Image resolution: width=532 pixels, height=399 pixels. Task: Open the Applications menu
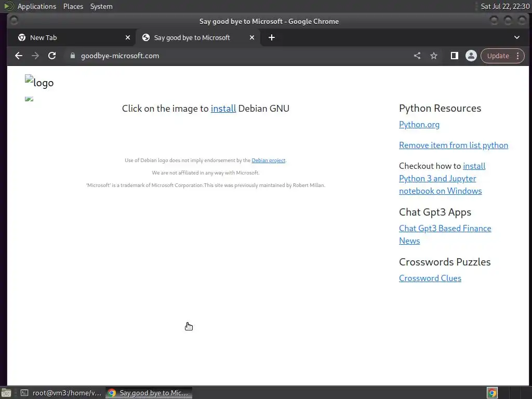(37, 6)
